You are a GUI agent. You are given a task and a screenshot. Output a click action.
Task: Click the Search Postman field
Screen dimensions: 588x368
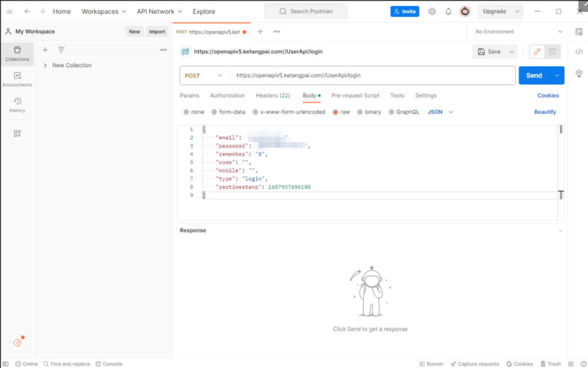point(306,11)
